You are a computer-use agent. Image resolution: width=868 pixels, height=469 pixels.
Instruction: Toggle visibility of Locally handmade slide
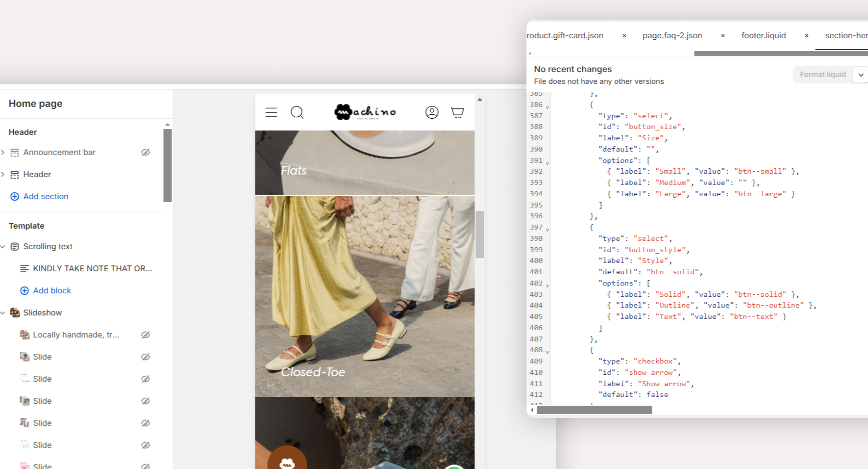pyautogui.click(x=146, y=335)
